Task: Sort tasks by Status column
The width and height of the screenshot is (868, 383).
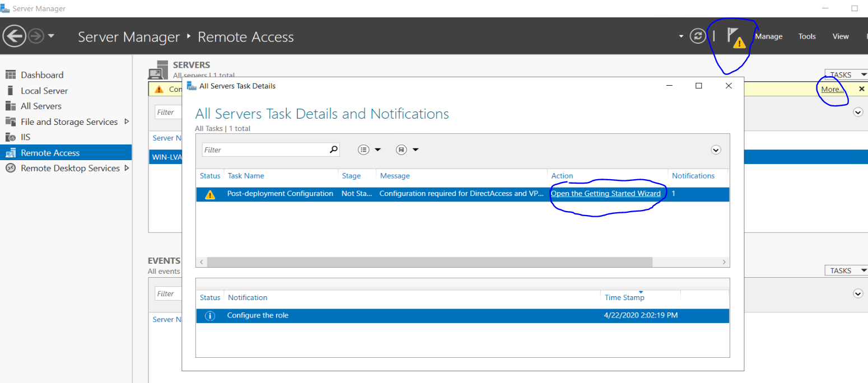Action: pos(210,176)
